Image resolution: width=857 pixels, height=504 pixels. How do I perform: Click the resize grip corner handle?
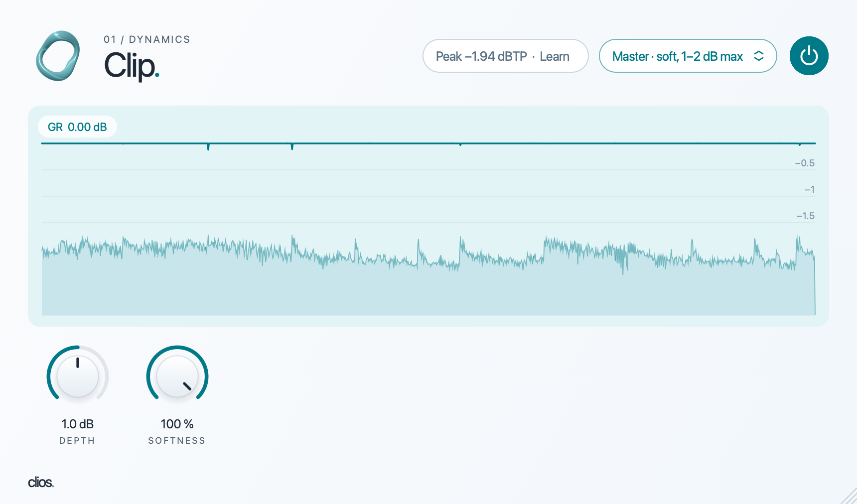click(x=849, y=496)
